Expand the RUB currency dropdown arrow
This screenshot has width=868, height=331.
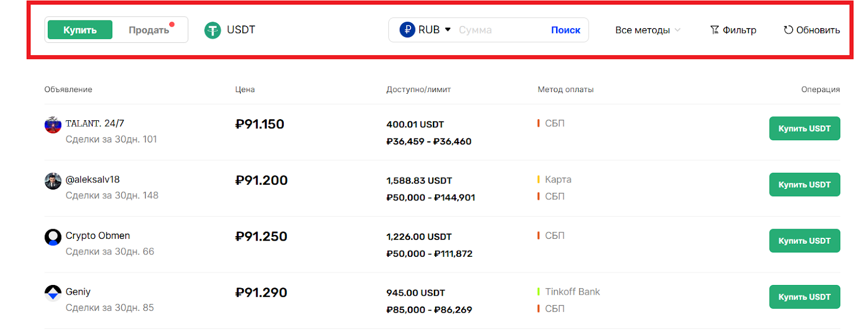tap(448, 29)
